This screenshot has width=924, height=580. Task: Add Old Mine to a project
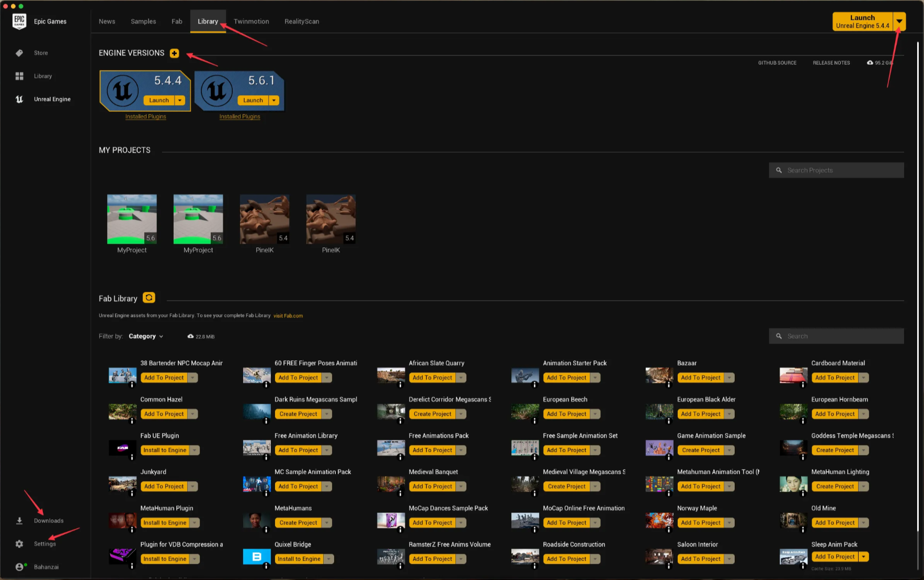(835, 523)
